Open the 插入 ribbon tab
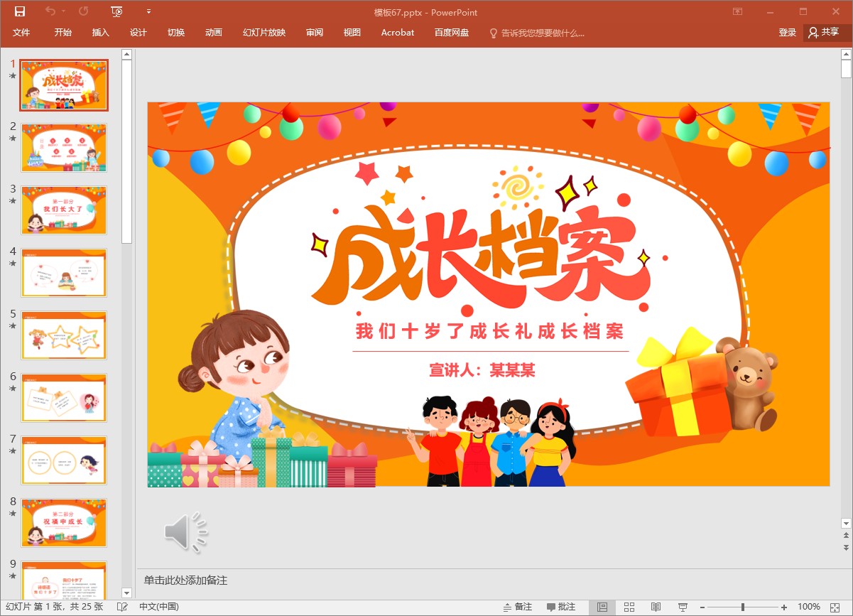The image size is (853, 616). tap(101, 33)
